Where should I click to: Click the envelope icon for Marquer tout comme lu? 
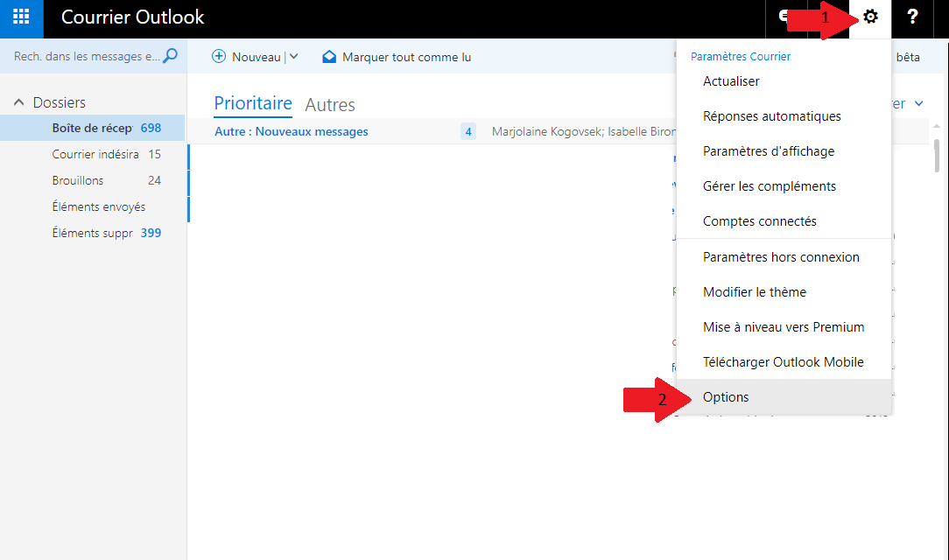coord(329,57)
